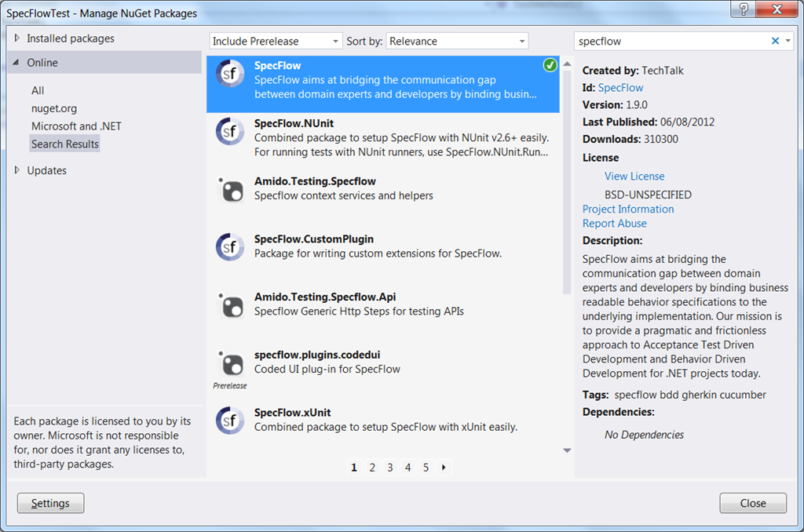Click the SpecFlow package logo icon
804x532 pixels.
pos(230,74)
